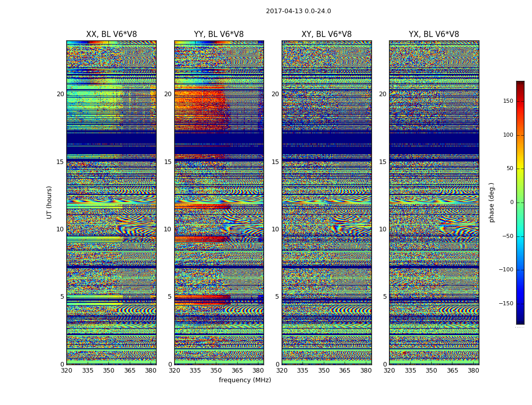The height and width of the screenshot is (405, 532).
Task: Click colorbar tick value 100
Action: tap(508, 135)
